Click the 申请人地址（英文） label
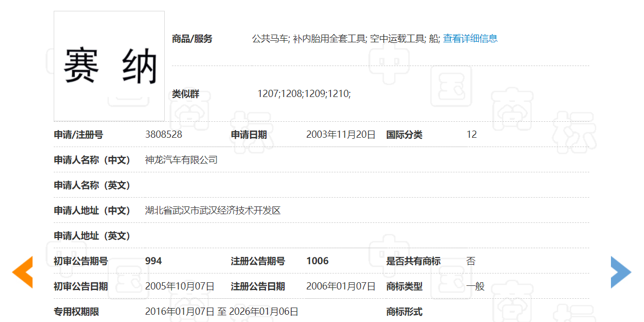The width and height of the screenshot is (644, 322). tap(92, 236)
